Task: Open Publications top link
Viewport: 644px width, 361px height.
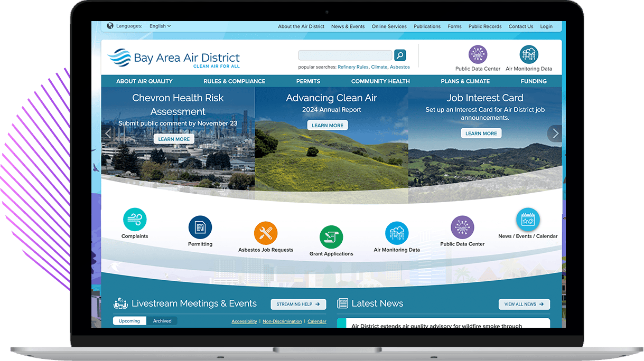Action: (x=427, y=26)
